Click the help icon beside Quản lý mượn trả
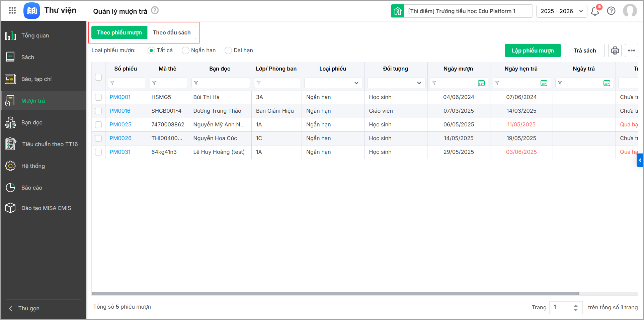The height and width of the screenshot is (320, 644). pyautogui.click(x=155, y=10)
